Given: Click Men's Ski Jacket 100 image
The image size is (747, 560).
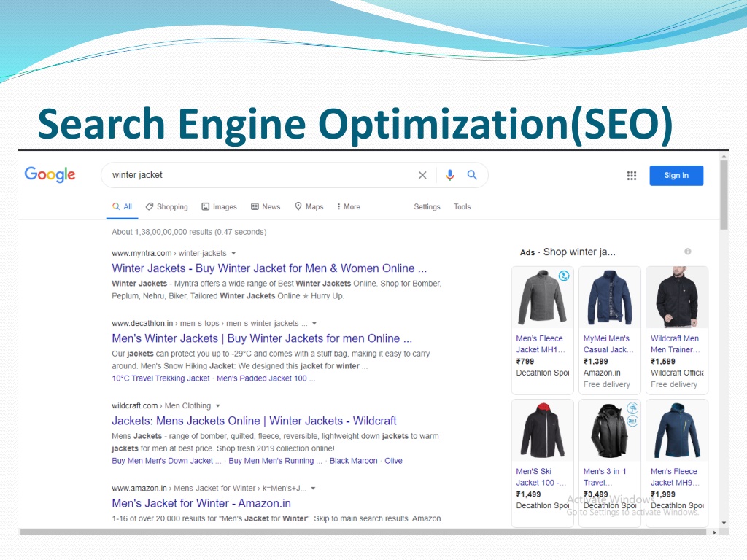Looking at the screenshot, I should (543, 430).
